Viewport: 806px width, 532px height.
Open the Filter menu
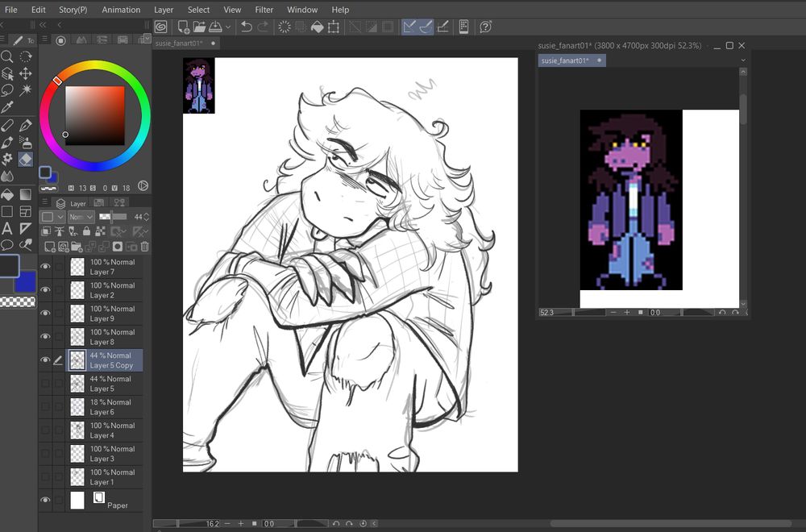pyautogui.click(x=264, y=10)
